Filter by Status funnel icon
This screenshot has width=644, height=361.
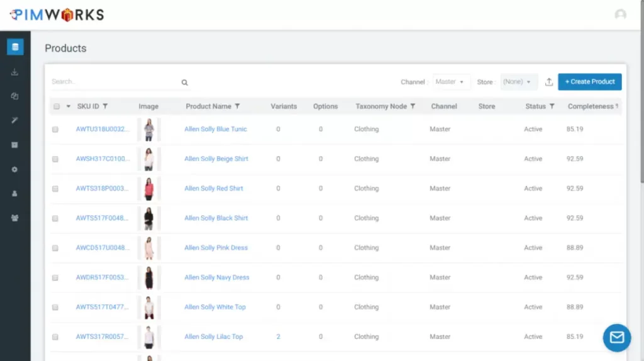click(x=552, y=106)
